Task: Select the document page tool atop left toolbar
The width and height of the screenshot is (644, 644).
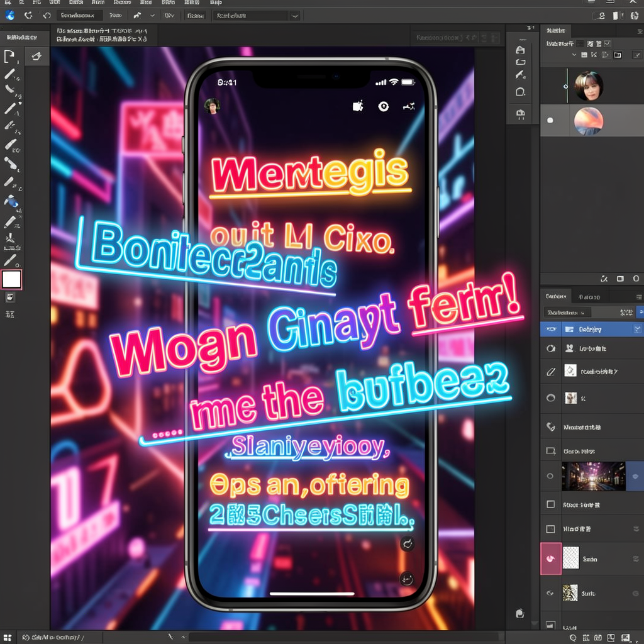Action: (9, 56)
